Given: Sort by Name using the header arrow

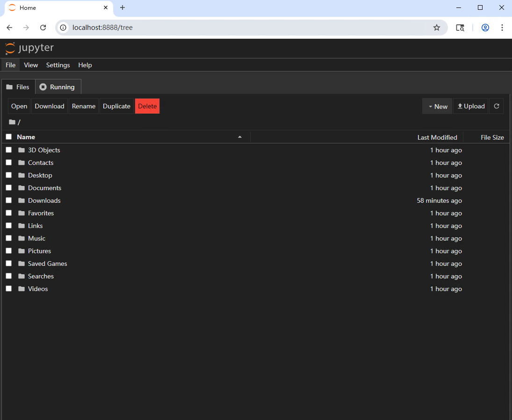Looking at the screenshot, I should (x=240, y=137).
